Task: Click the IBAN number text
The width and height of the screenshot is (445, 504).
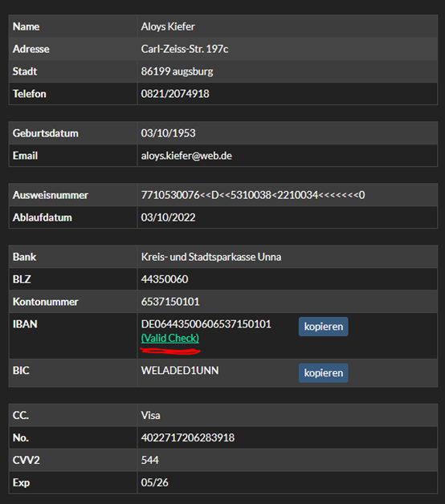Action: (x=206, y=324)
